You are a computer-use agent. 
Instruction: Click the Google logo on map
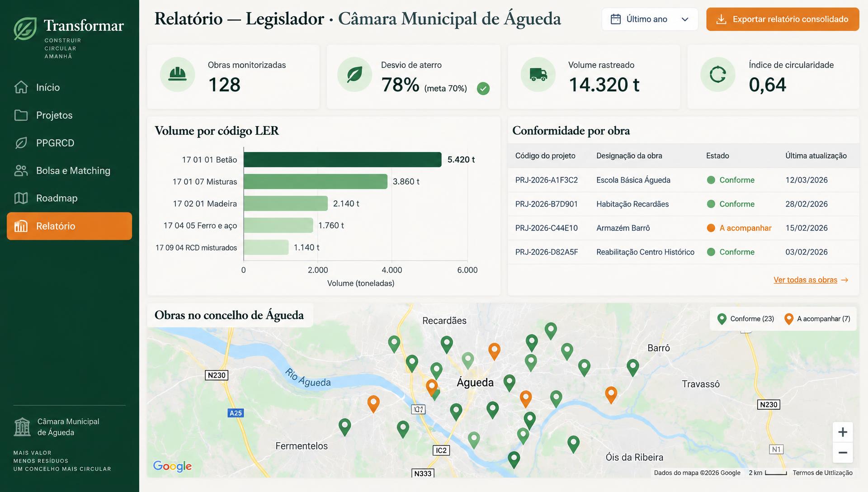[172, 466]
